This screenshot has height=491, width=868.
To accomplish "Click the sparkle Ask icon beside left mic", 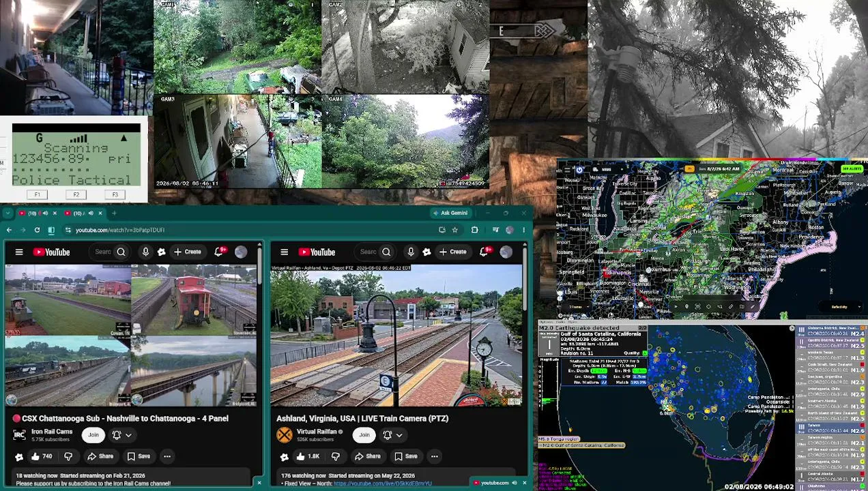I will click(x=162, y=252).
